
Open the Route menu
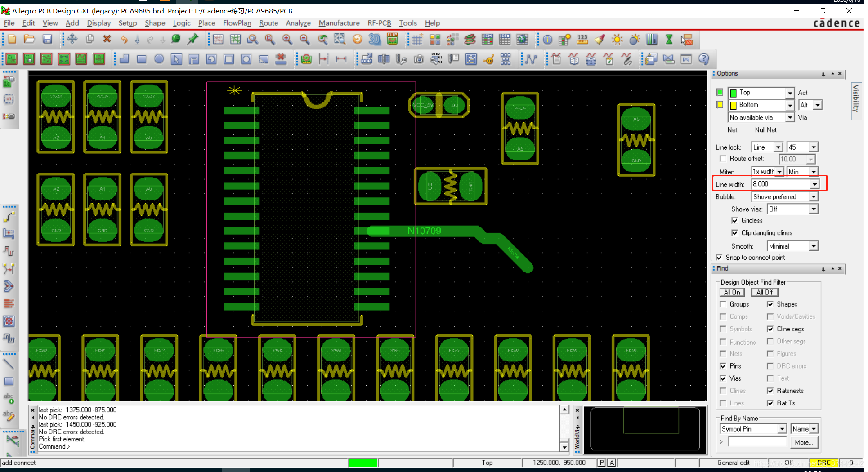pyautogui.click(x=268, y=23)
